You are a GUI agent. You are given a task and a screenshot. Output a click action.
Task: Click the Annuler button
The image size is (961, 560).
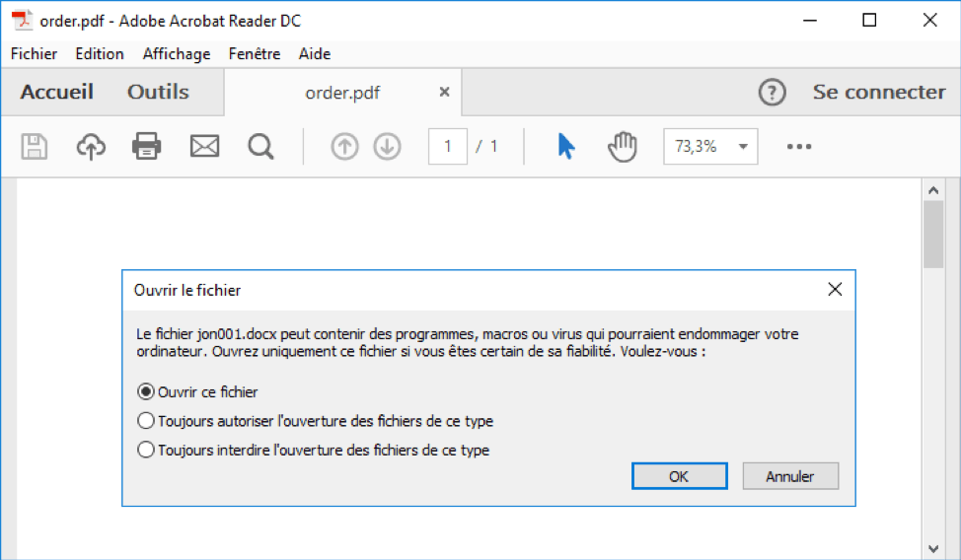coord(790,476)
